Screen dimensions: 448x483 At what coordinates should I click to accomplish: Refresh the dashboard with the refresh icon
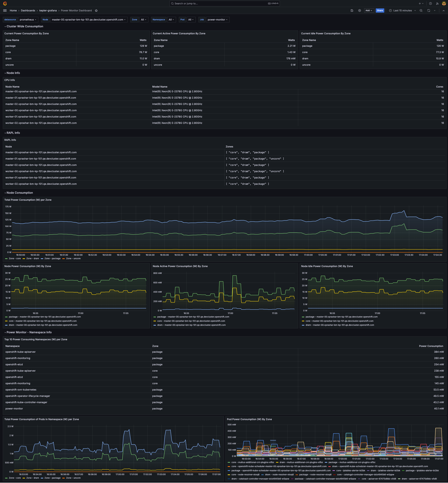429,11
